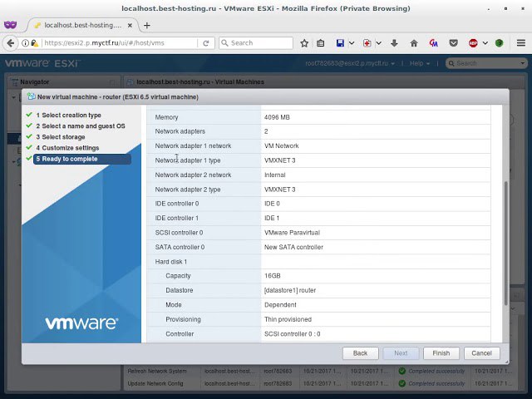The image size is (532, 399).
Task: Click Refresh Network System task in recent tasks
Action: click(157, 372)
